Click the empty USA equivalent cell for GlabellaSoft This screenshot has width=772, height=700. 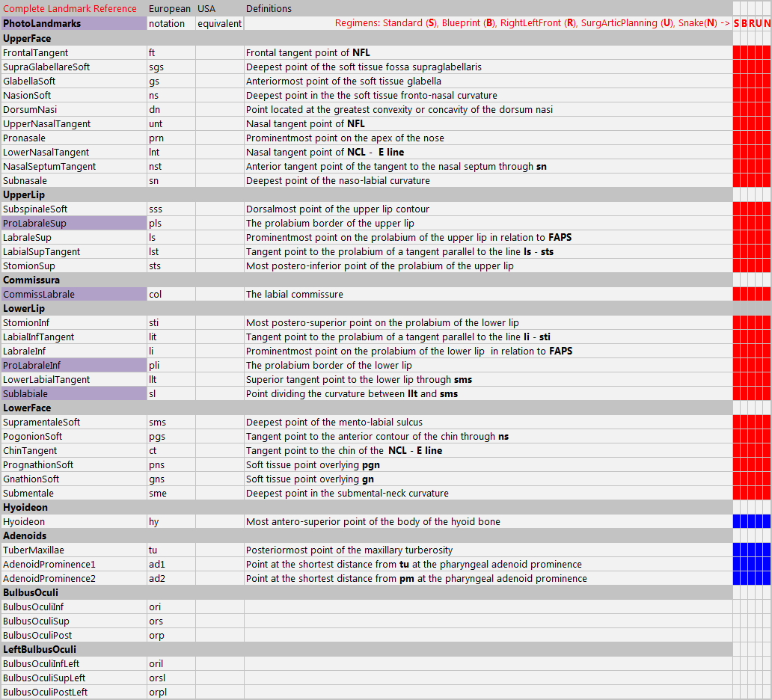point(219,82)
